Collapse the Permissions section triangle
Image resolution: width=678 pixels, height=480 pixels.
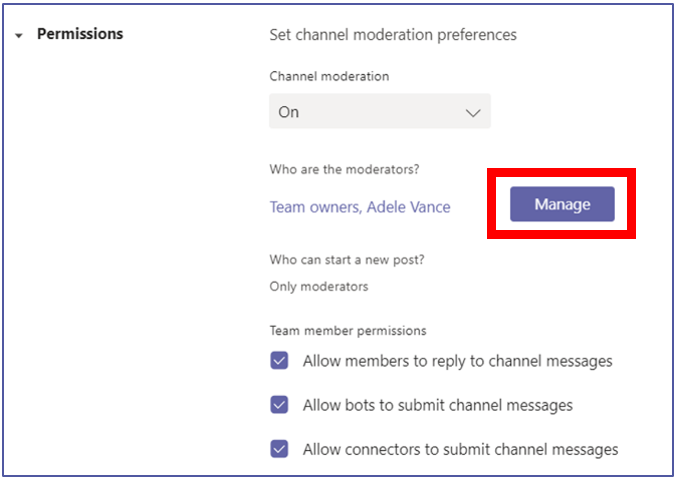click(x=19, y=36)
